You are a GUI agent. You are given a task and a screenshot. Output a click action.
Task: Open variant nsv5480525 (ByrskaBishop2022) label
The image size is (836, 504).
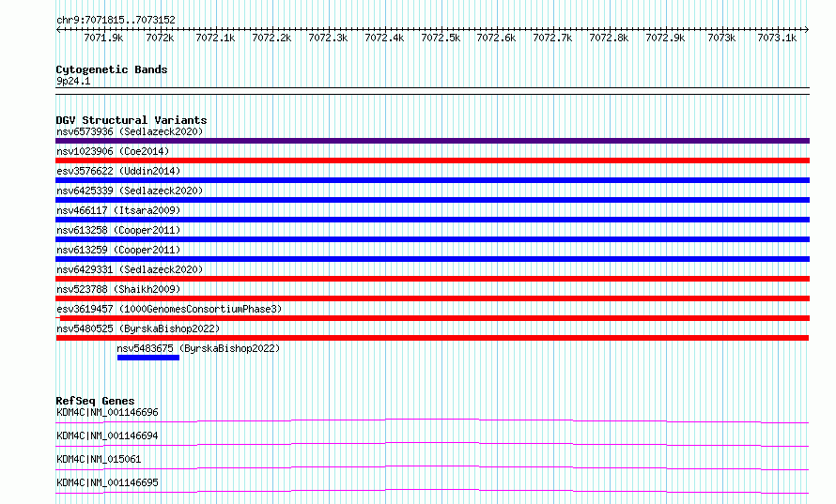(x=138, y=328)
